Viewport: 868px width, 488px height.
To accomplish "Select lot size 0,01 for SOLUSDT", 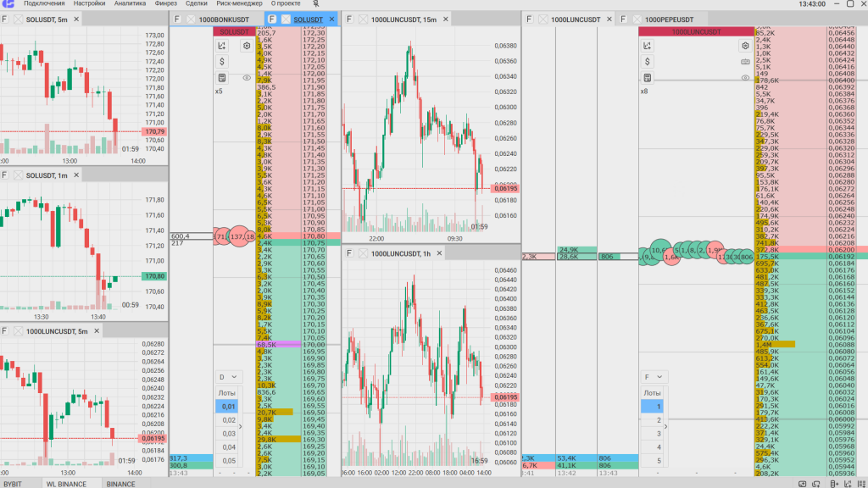I will click(x=227, y=407).
